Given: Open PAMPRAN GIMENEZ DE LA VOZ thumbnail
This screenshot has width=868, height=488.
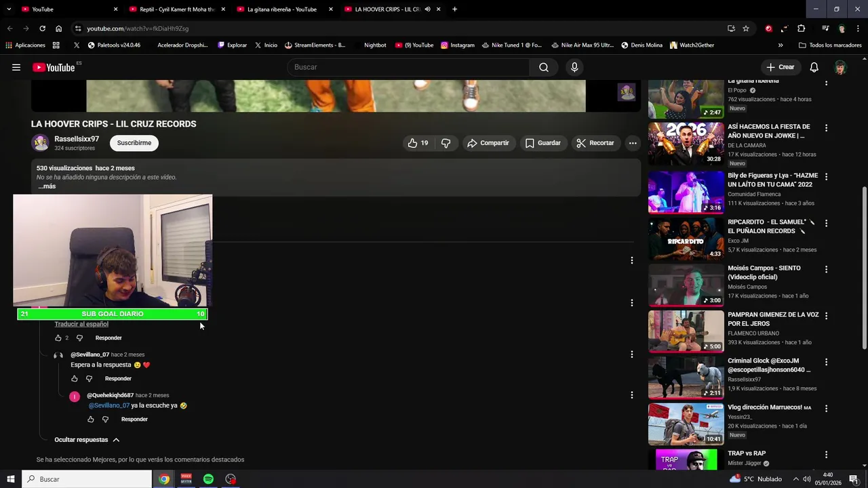Looking at the screenshot, I should pos(686,331).
